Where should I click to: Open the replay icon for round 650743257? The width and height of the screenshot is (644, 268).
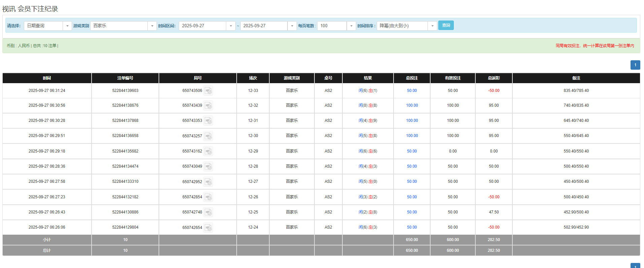point(208,136)
